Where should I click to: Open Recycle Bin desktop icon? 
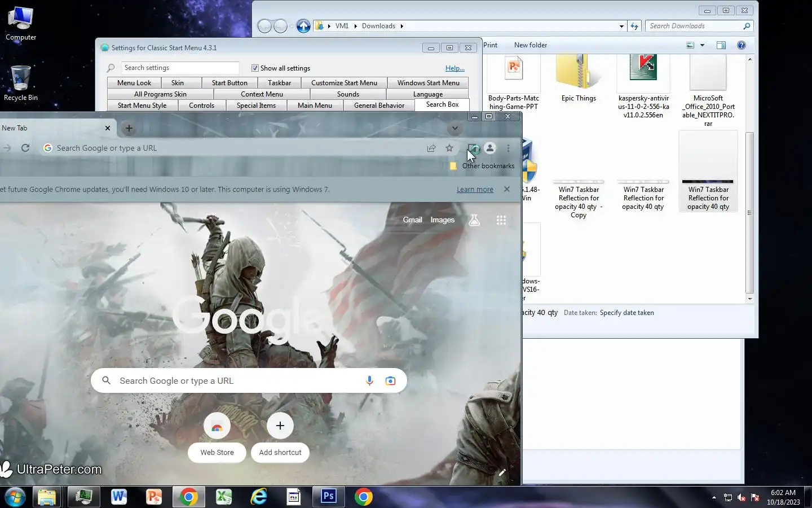[20, 83]
